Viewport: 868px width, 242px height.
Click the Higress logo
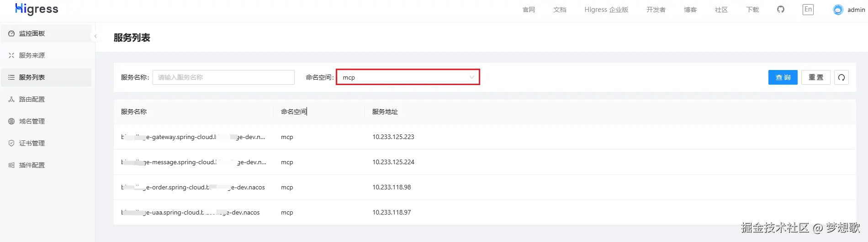click(x=37, y=9)
